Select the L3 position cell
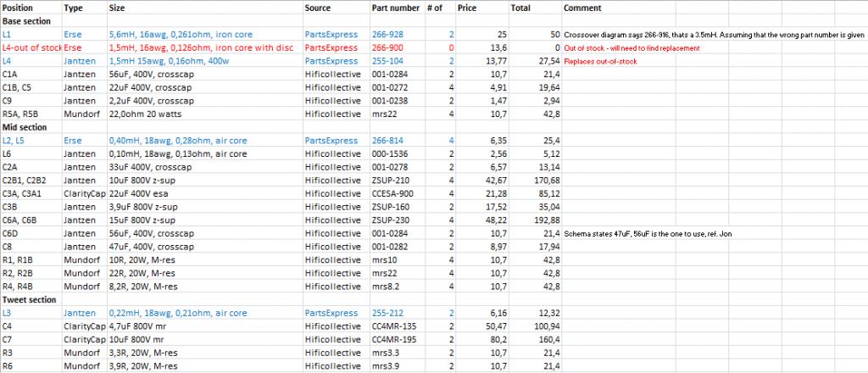The width and height of the screenshot is (868, 373). 31,313
